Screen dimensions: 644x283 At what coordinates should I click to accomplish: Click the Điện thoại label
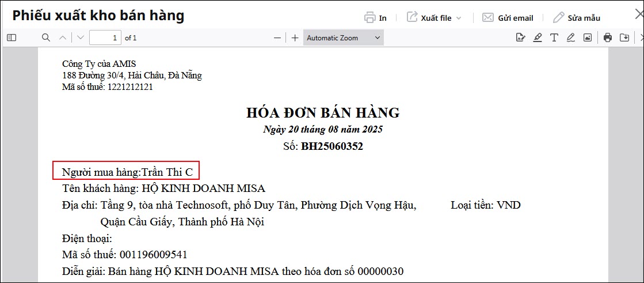[x=87, y=239]
